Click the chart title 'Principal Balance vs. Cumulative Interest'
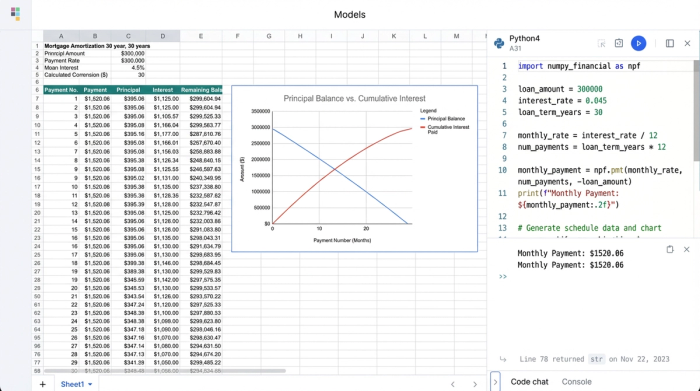Viewport: 700px width, 391px height. coord(354,99)
